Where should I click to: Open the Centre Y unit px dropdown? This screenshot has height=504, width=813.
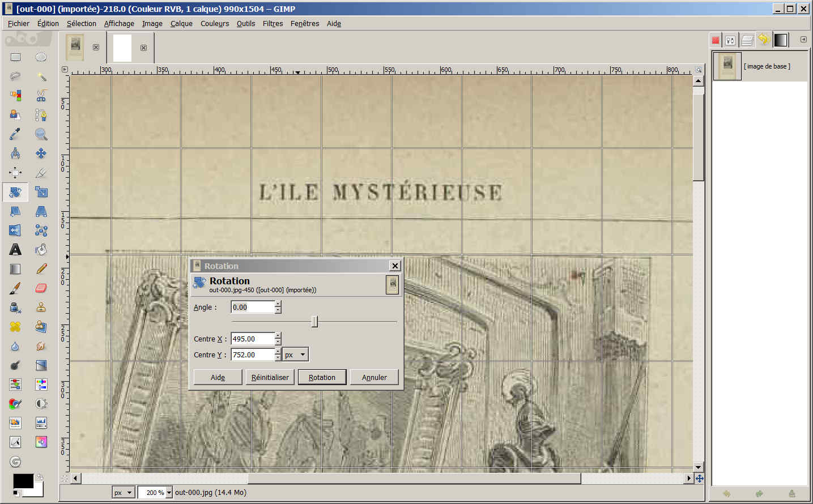[x=303, y=355]
